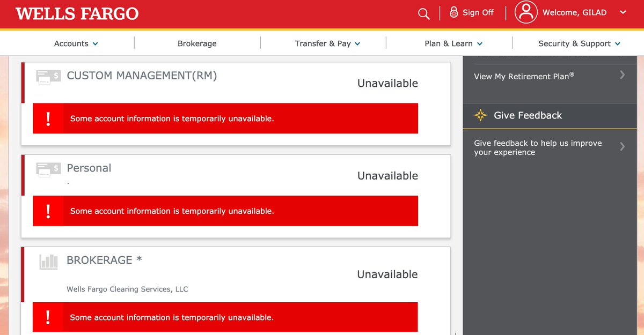Open the Security & Support dropdown menu
The height and width of the screenshot is (335, 644).
(579, 43)
